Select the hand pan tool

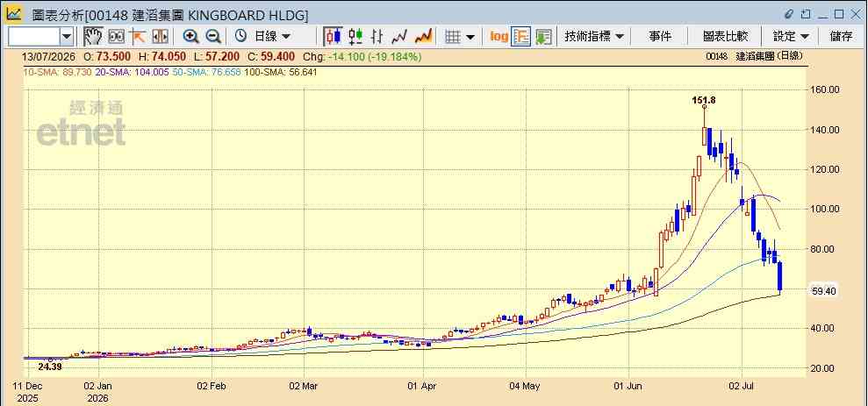tap(94, 37)
